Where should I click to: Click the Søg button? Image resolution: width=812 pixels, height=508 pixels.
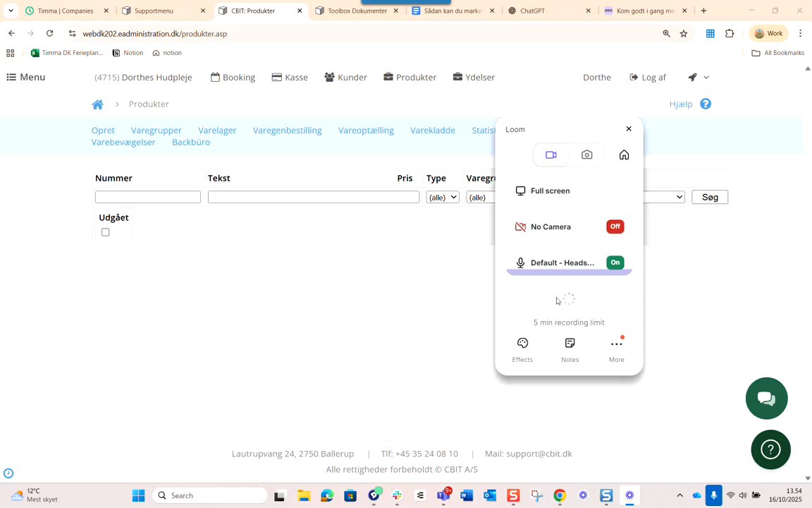pyautogui.click(x=710, y=197)
